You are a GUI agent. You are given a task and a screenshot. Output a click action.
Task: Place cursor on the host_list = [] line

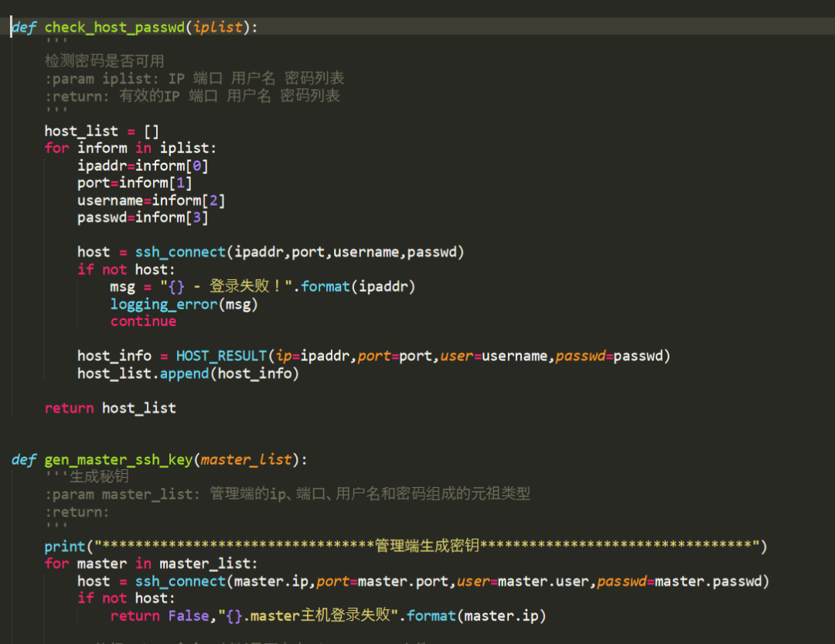point(101,131)
